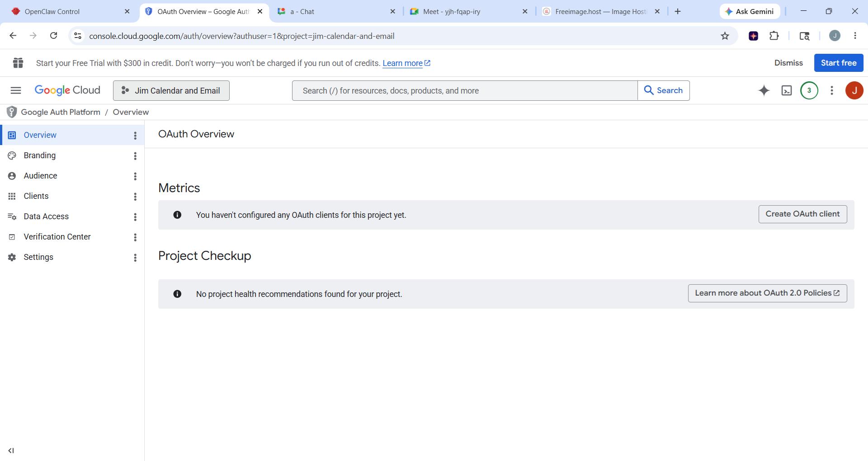The width and height of the screenshot is (868, 461).
Task: Click the info icon in Project Checkup notice
Action: point(177,294)
